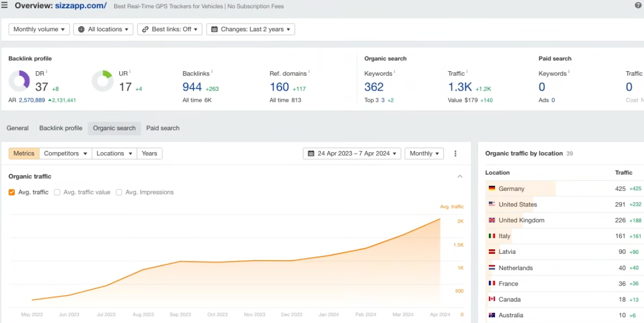This screenshot has height=323, width=644.
Task: Click the DR donut chart icon
Action: tap(19, 81)
